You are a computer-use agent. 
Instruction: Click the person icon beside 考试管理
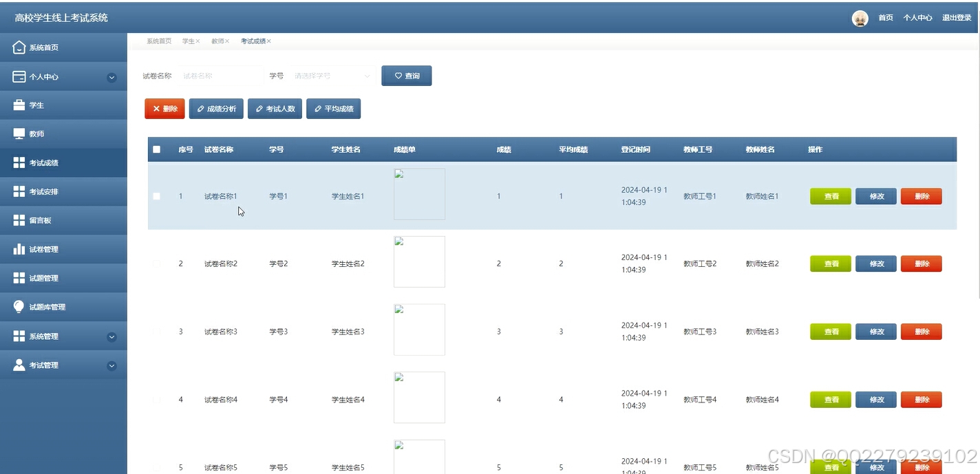(x=19, y=365)
